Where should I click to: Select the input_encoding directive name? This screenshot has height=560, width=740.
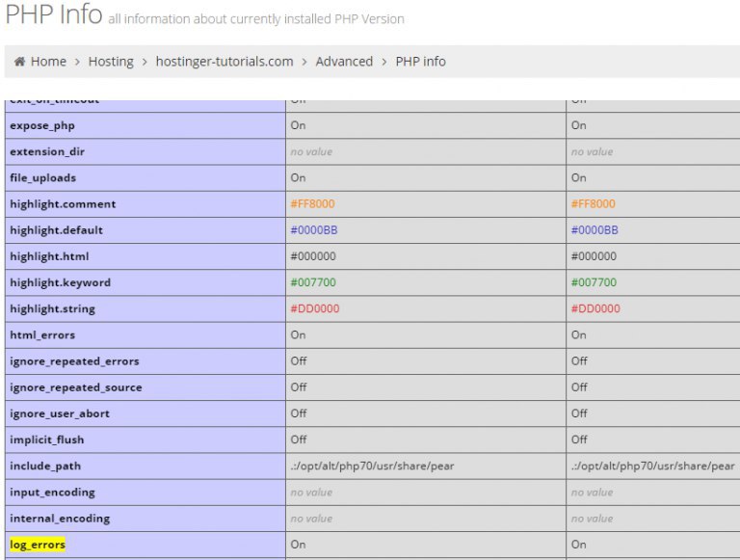(52, 493)
